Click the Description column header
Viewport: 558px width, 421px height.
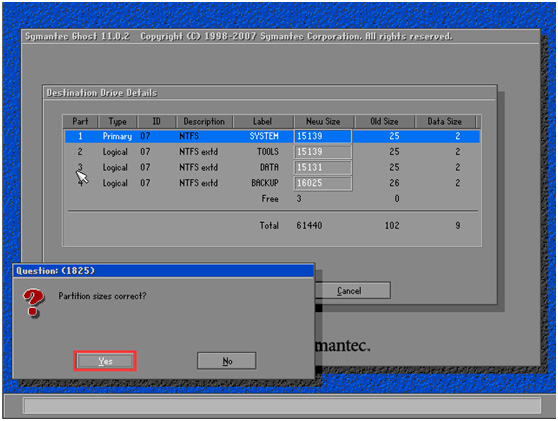(x=204, y=121)
